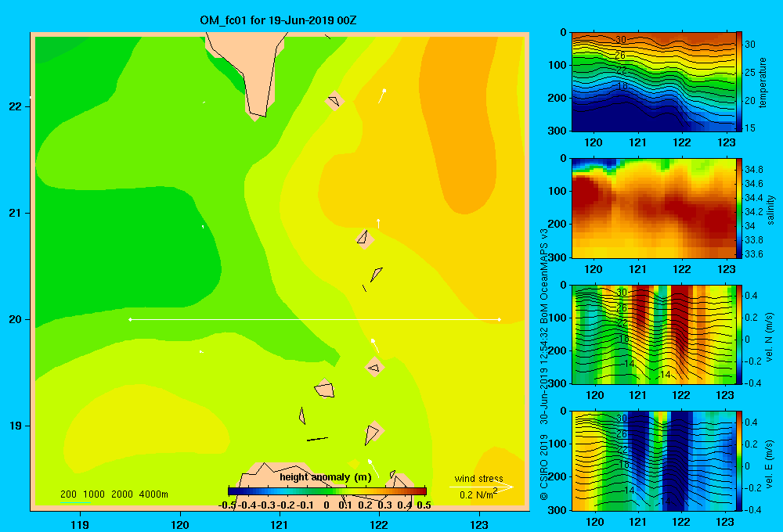Click the wind arrow just below the 20°N line
Screen dimensions: 783x532
[374, 345]
